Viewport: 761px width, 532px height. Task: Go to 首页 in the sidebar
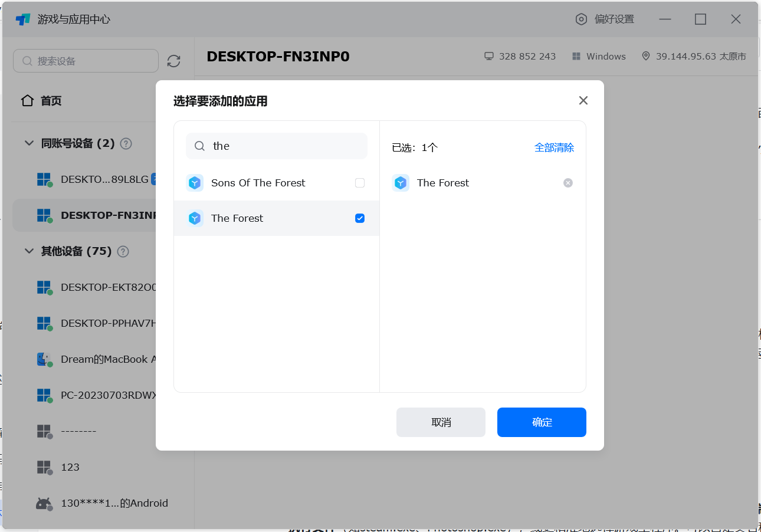tap(41, 101)
